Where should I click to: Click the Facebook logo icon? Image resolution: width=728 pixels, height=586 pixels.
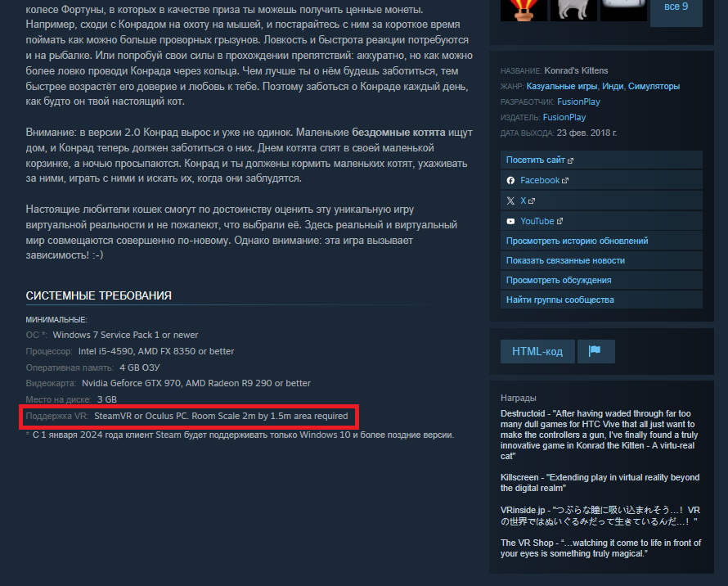(510, 180)
